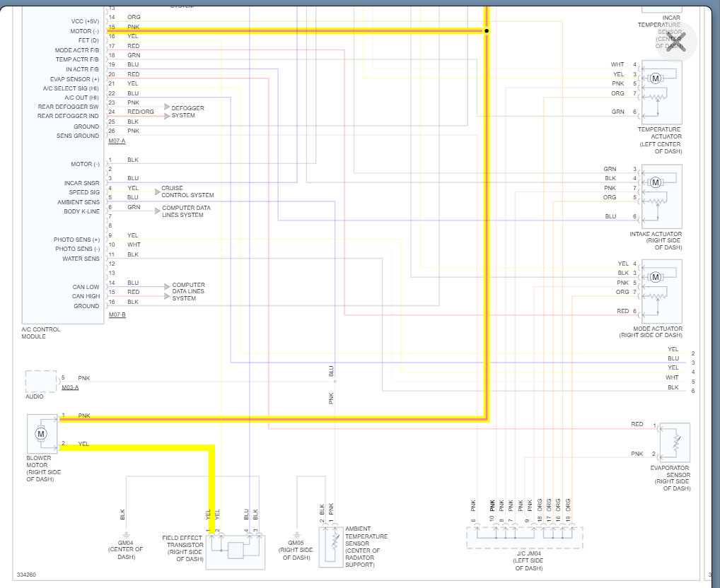Click the DEFOGGER SYSTEM text
720x588 pixels.
(188, 112)
